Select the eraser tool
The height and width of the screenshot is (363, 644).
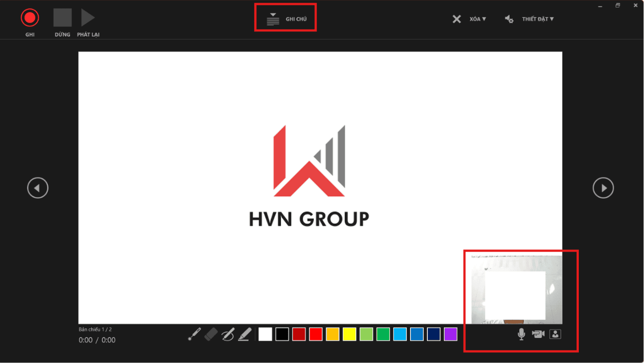tap(211, 334)
